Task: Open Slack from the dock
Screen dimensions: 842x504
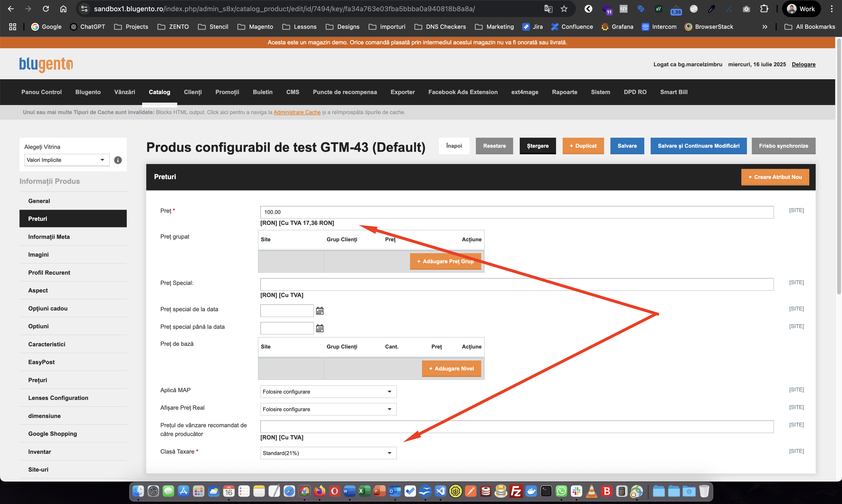Action: click(576, 491)
